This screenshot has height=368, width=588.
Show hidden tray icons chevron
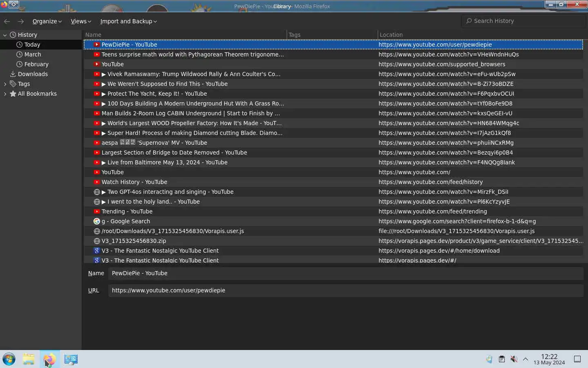(x=526, y=359)
